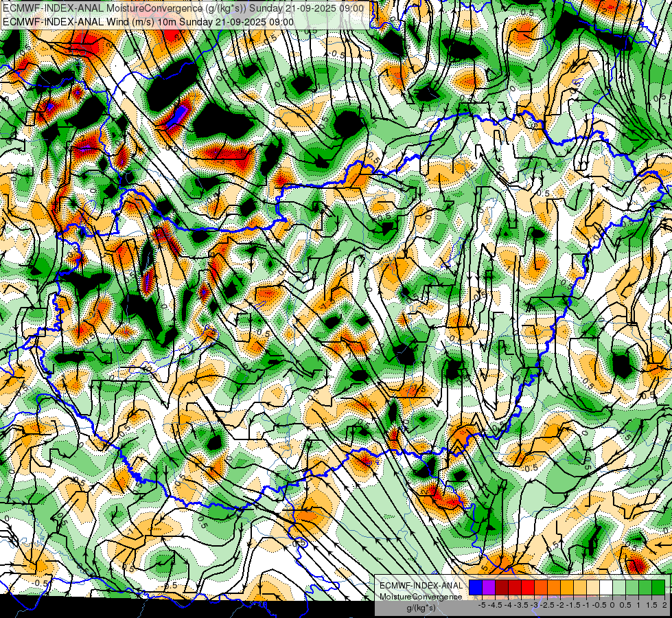The image size is (672, 618).
Task: Click the g/(kg*s) unit label in legend
Action: tap(421, 608)
